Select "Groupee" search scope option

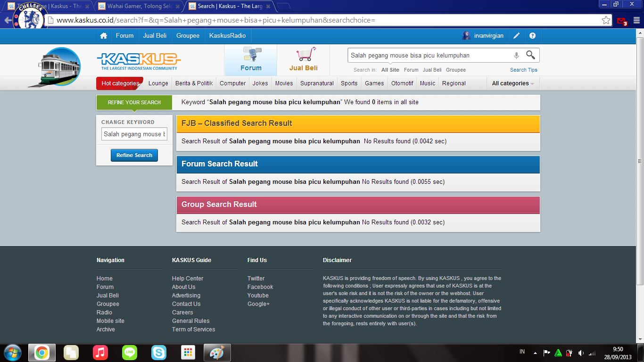[455, 70]
